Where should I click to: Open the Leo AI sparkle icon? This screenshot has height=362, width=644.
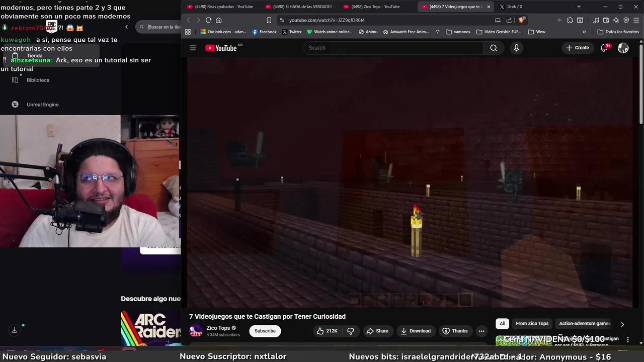coord(616,20)
